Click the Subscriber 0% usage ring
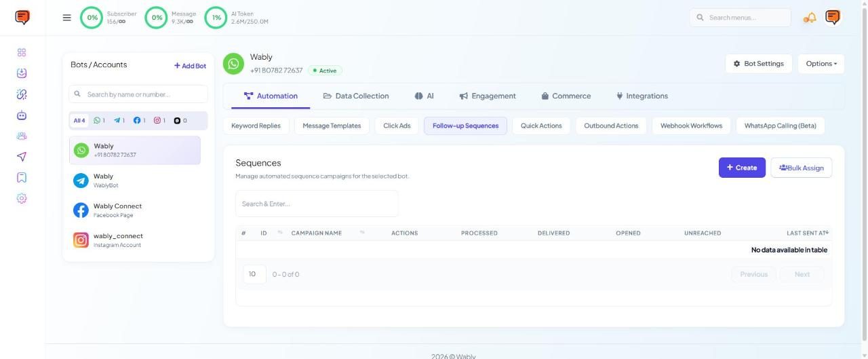868x359 pixels. [x=92, y=18]
